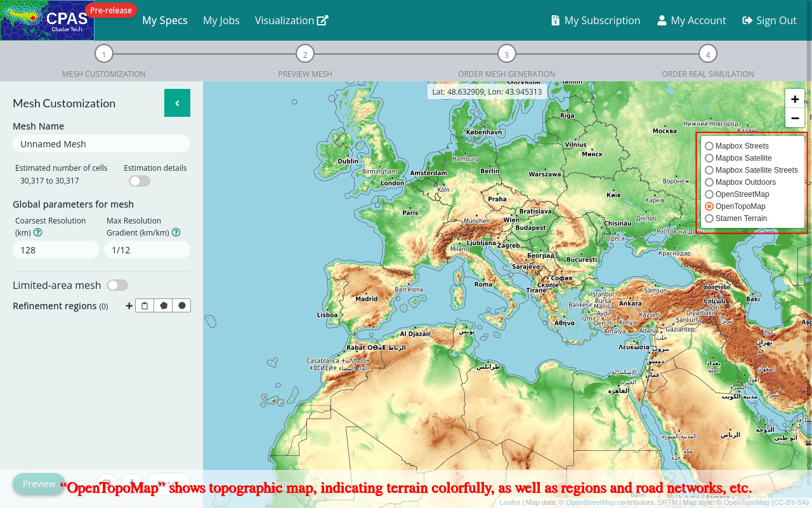Toggle the Estimation details switch
Image resolution: width=812 pixels, height=508 pixels.
point(140,181)
